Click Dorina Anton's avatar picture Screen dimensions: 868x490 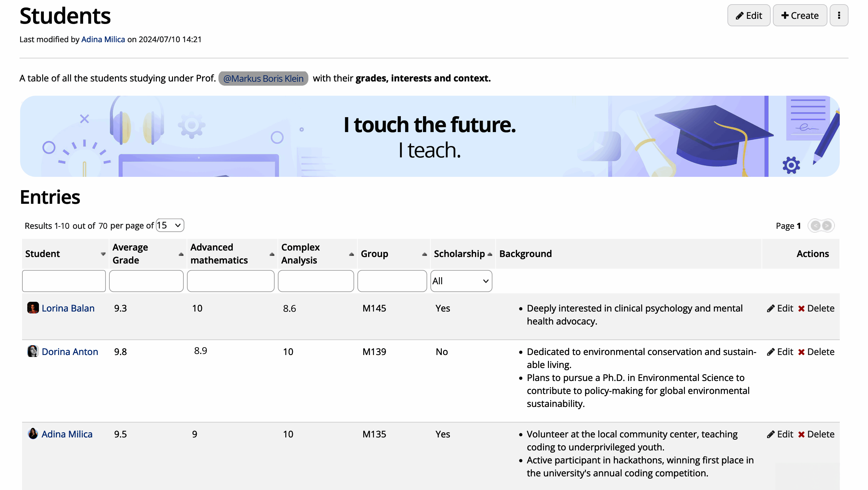click(33, 351)
